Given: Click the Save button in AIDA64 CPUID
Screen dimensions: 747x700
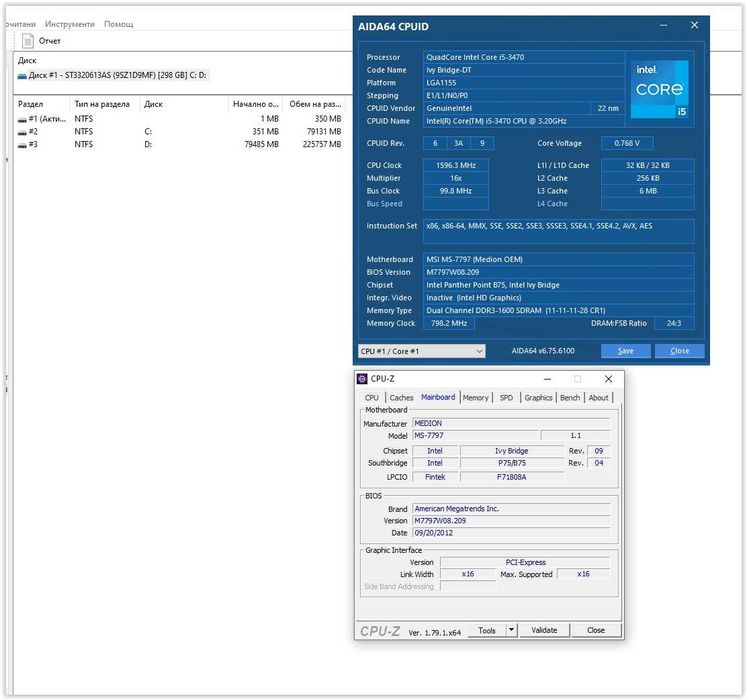Looking at the screenshot, I should [x=626, y=351].
